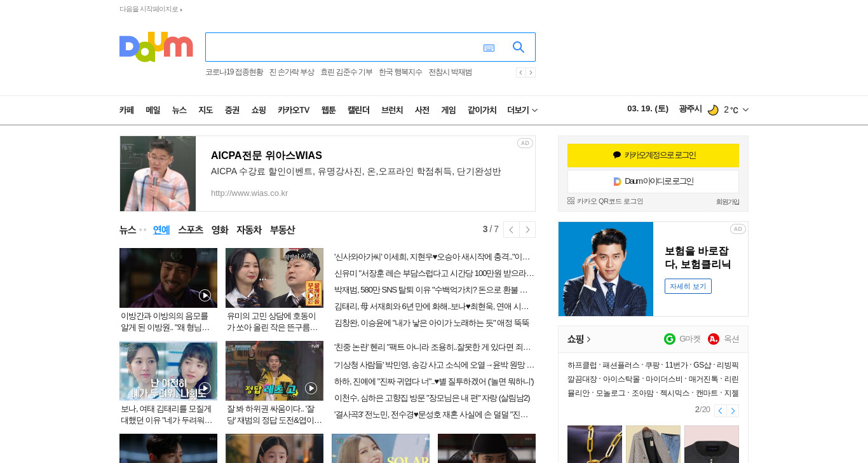Open the 브런치 menu item
Viewport: 868px width, 463px height.
tap(392, 110)
